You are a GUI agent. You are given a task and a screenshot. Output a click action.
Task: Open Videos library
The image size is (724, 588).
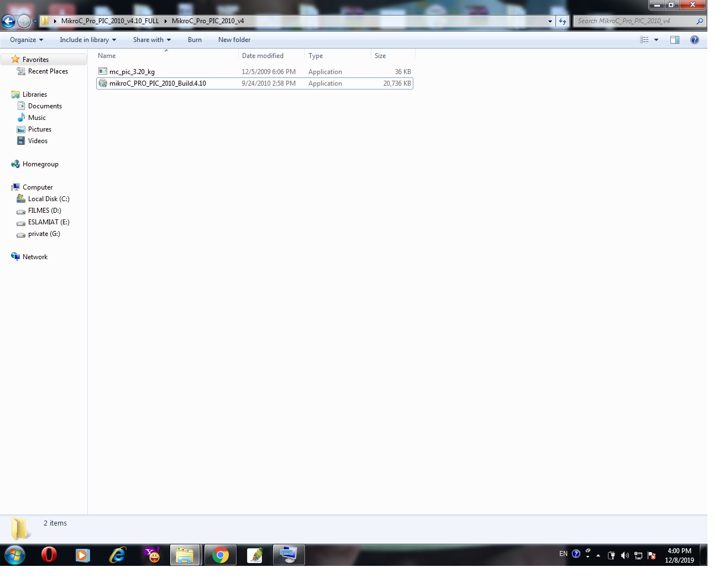coord(38,141)
